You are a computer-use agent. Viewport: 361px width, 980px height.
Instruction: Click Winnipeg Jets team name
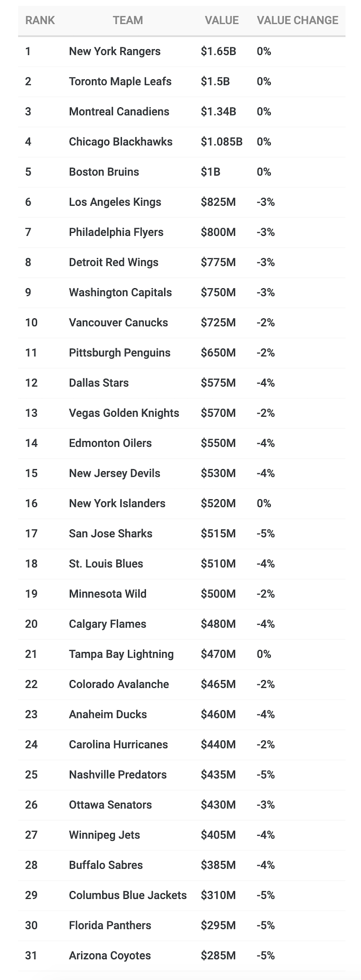[104, 835]
